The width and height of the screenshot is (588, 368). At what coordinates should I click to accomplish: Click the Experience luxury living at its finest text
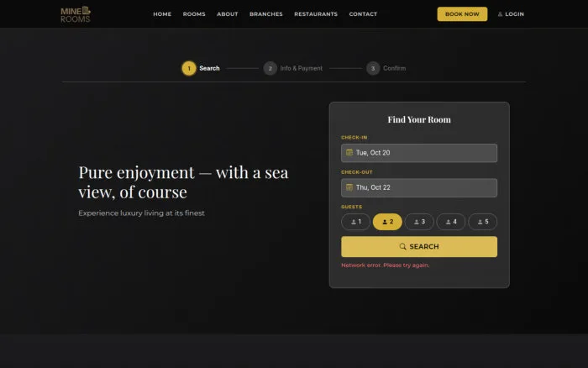pos(141,213)
